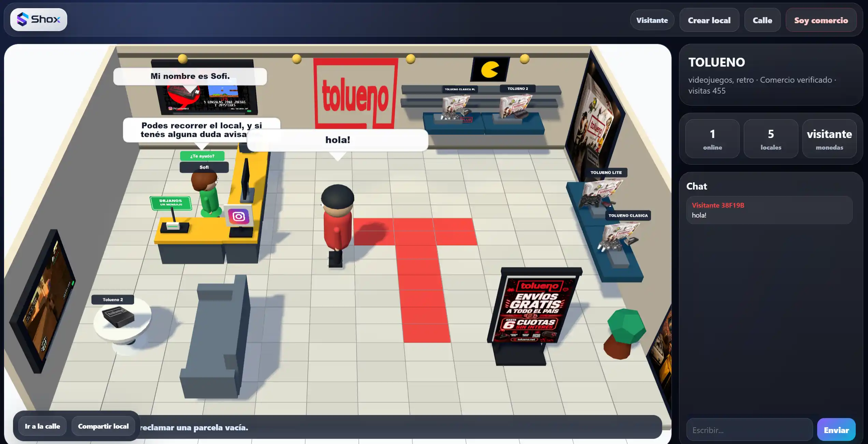Click the Tolueno Clasica PL box on the back shelf
The height and width of the screenshot is (444, 868).
coord(456,107)
